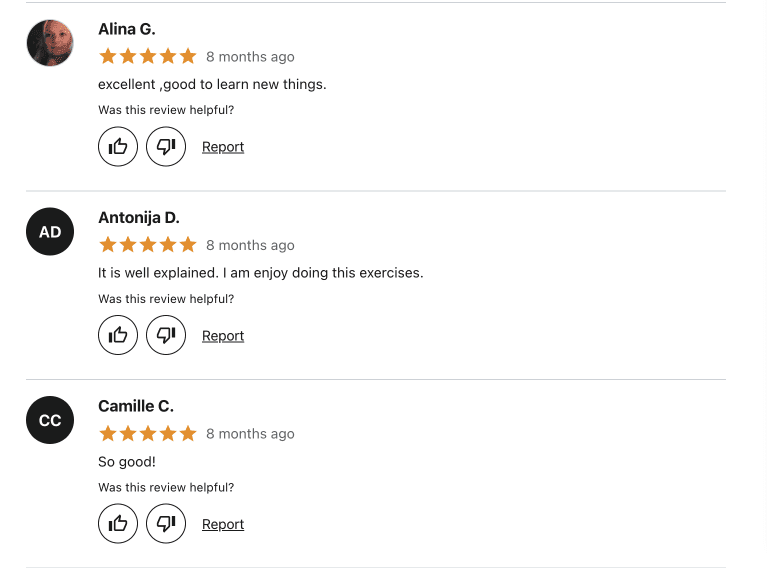Mark Antonija D.'s review as helpful
767x568 pixels.
coord(118,336)
